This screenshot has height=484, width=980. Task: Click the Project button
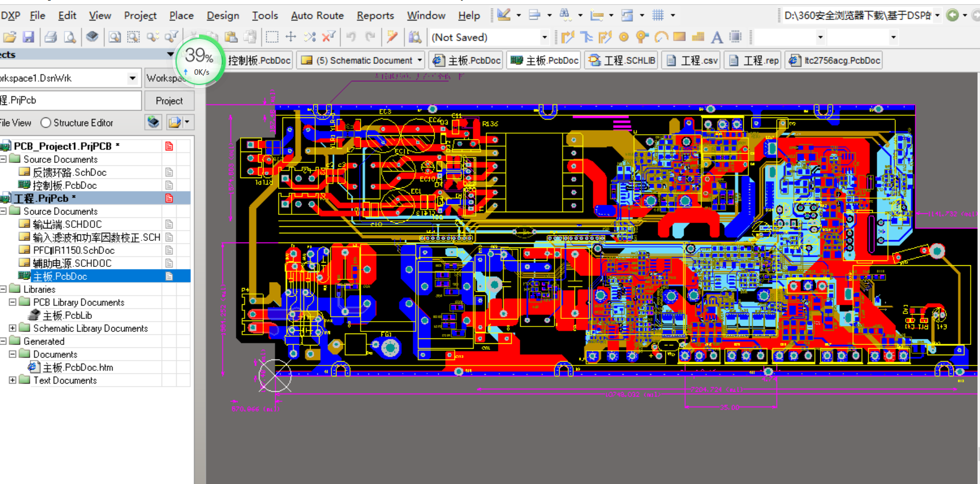[169, 101]
